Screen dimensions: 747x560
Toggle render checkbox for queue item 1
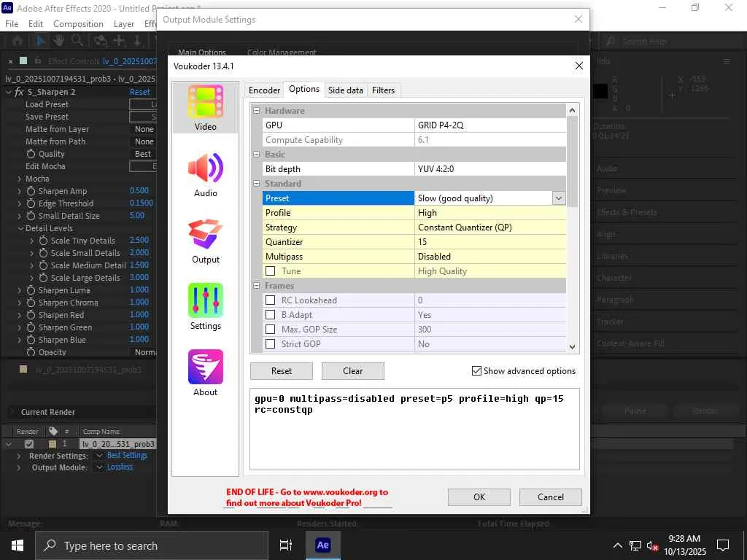pyautogui.click(x=29, y=444)
